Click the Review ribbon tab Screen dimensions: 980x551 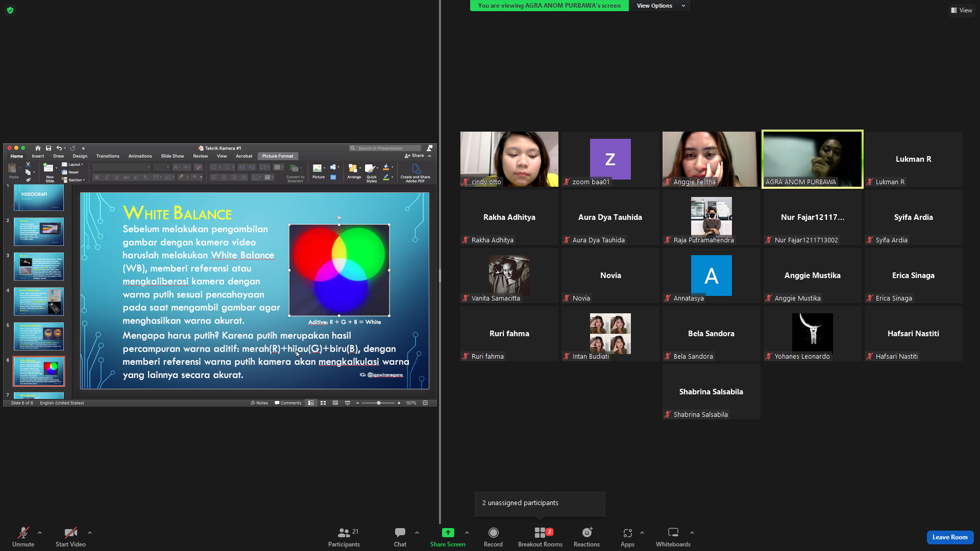(201, 156)
